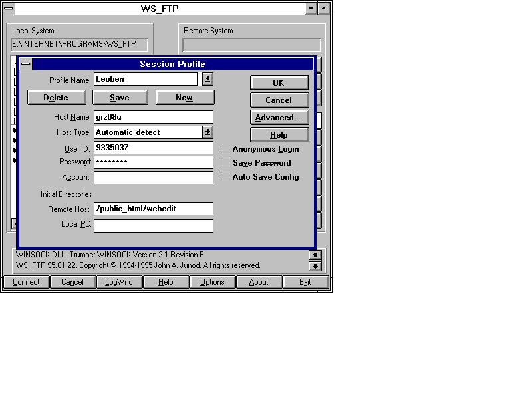Click into the Password field
The height and width of the screenshot is (399, 532).
154,162
